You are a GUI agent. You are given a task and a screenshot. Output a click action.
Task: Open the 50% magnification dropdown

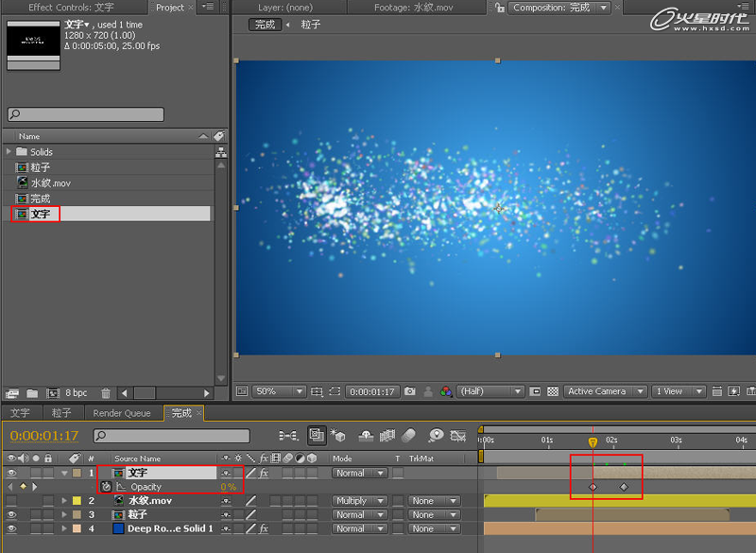coord(280,391)
